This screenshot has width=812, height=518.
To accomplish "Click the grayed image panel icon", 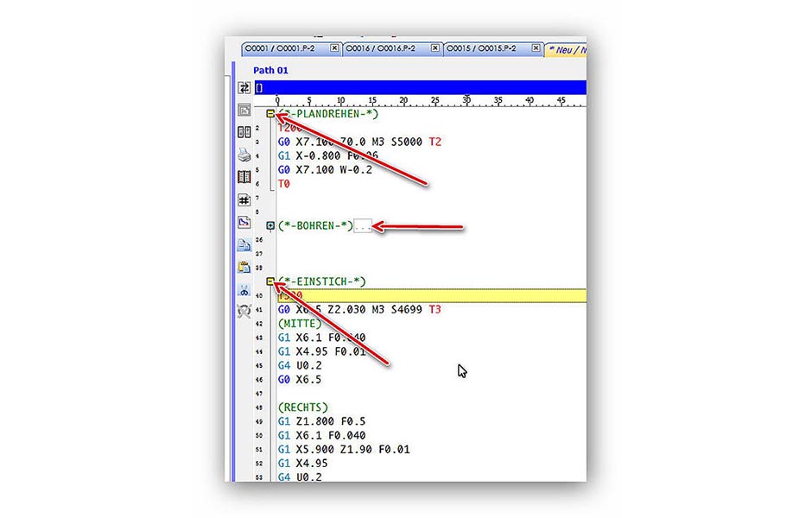I will coord(244,110).
